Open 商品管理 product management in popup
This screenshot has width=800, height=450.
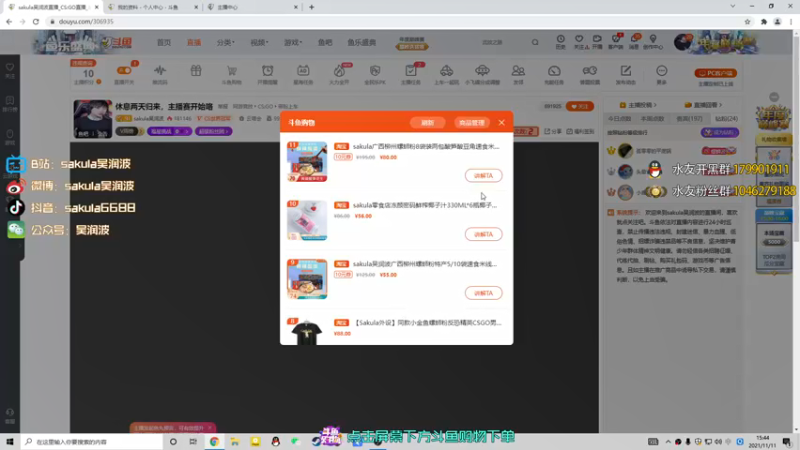[471, 123]
